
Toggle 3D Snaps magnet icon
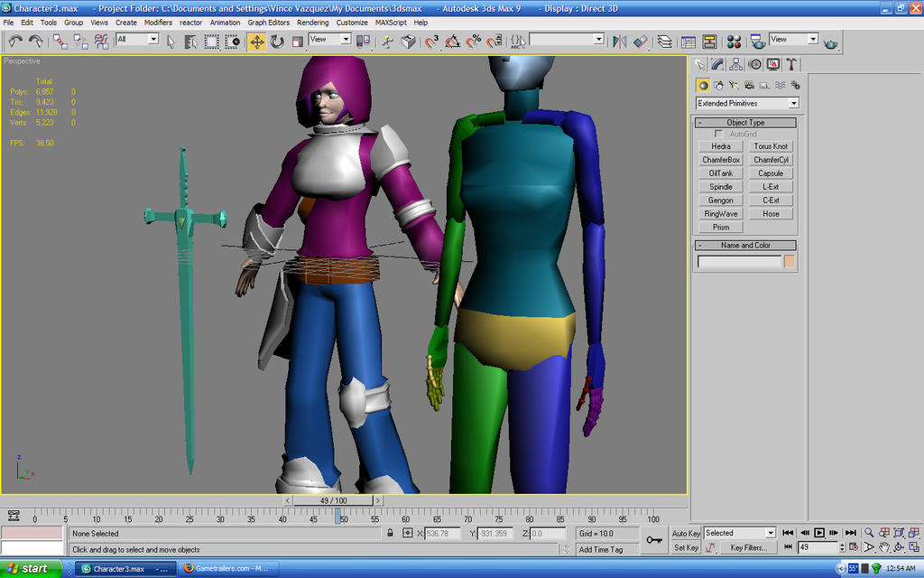click(x=432, y=42)
